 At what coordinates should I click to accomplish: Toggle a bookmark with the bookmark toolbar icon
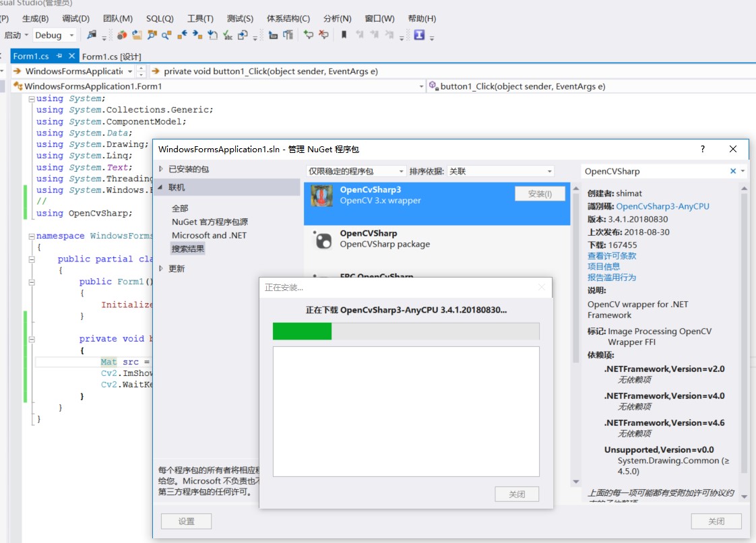tap(344, 34)
